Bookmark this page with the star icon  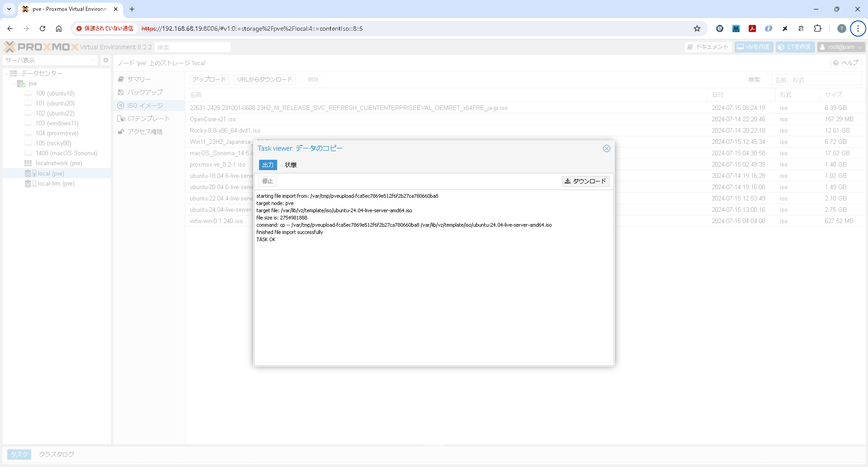pyautogui.click(x=697, y=29)
